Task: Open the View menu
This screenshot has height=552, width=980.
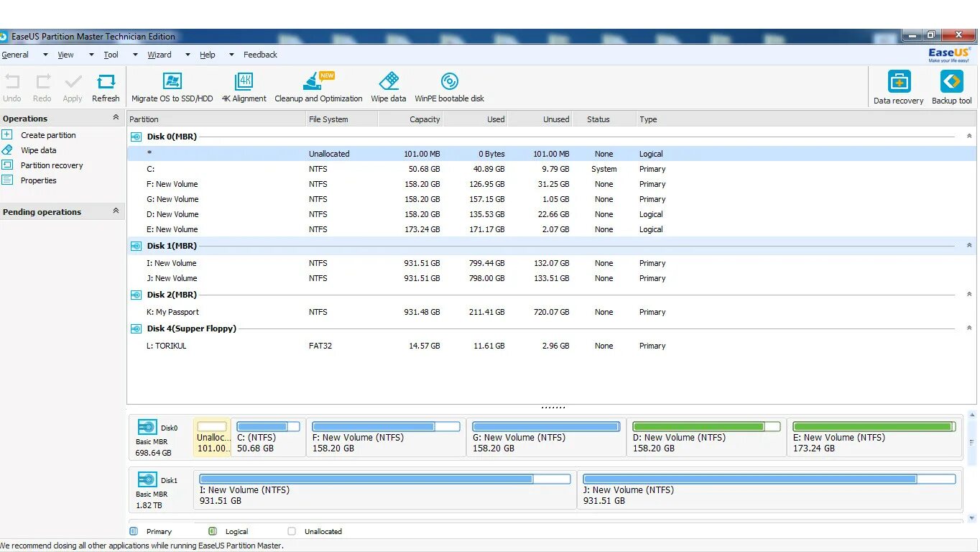Action: tap(65, 55)
